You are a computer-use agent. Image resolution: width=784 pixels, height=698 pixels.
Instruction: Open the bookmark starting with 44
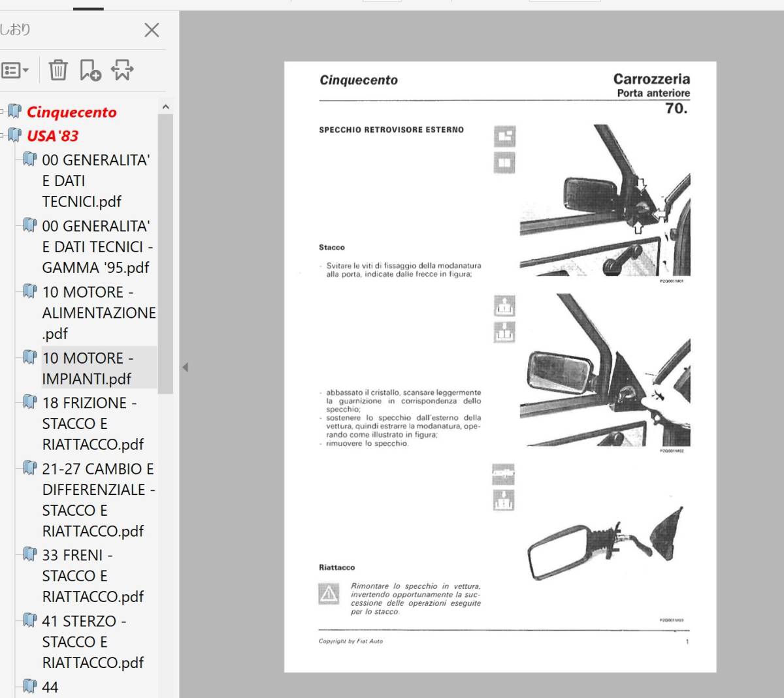point(50,687)
